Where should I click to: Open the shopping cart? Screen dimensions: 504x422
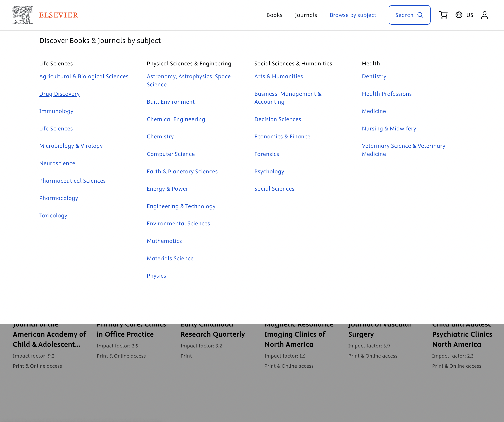click(x=443, y=15)
